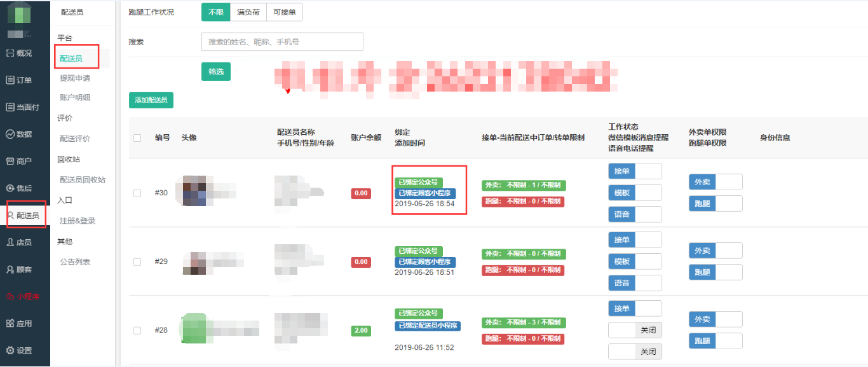Open the 配送评价 submenu item
The image size is (868, 367).
pos(75,139)
